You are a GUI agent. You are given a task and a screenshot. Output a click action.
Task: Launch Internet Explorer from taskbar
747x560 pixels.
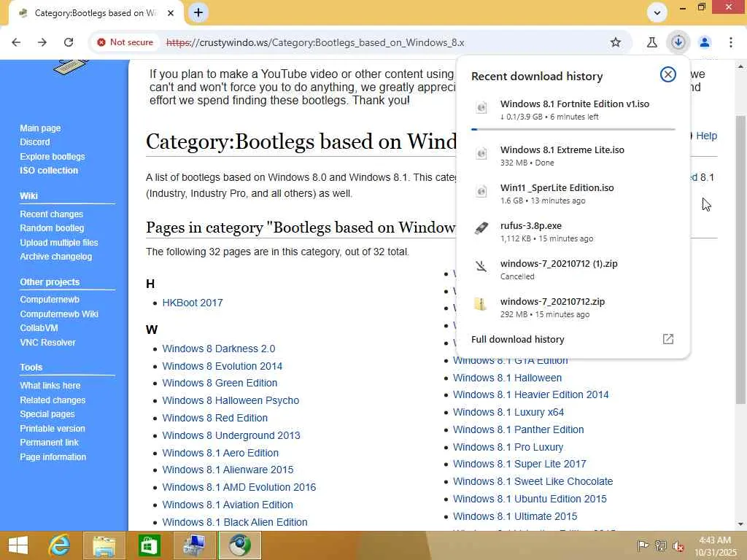tap(60, 545)
